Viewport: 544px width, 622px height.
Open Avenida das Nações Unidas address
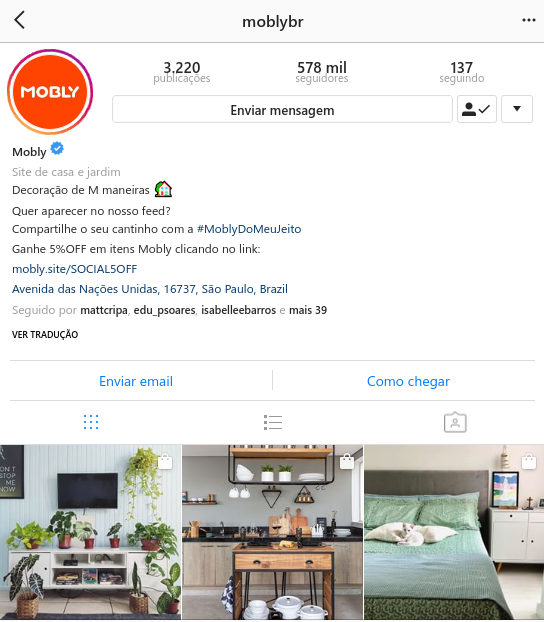coord(150,289)
